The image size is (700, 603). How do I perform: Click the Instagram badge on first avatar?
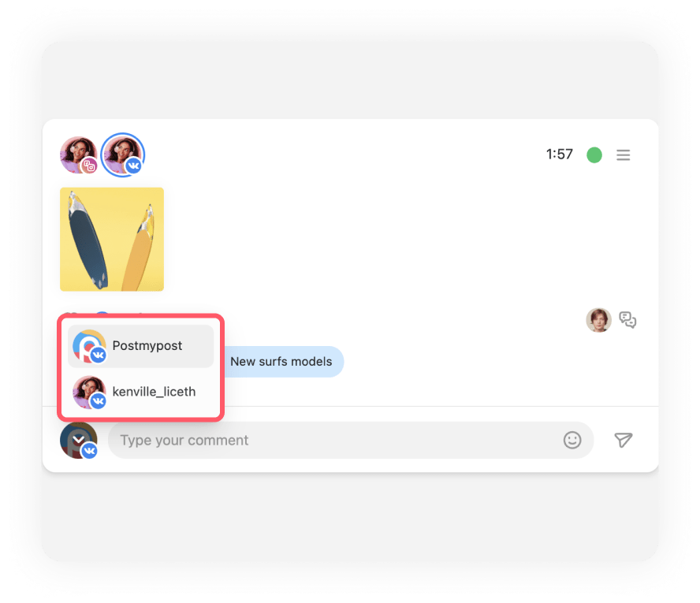(90, 166)
